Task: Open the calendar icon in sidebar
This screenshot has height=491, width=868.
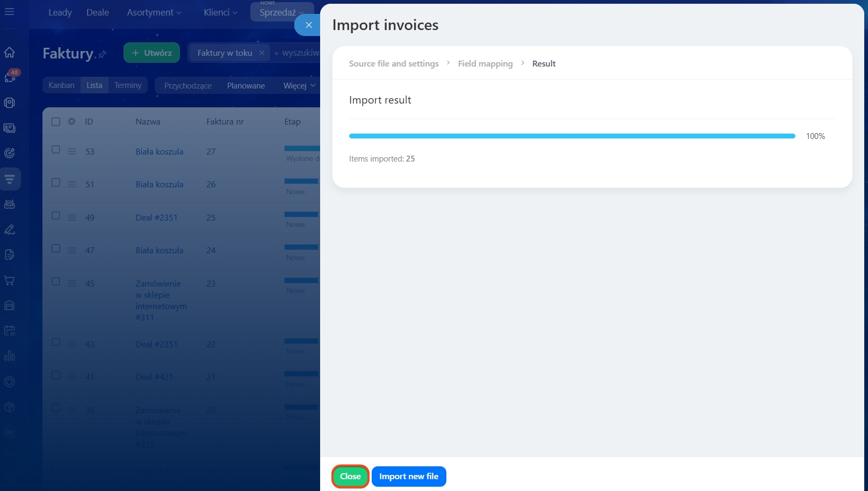Action: click(10, 331)
